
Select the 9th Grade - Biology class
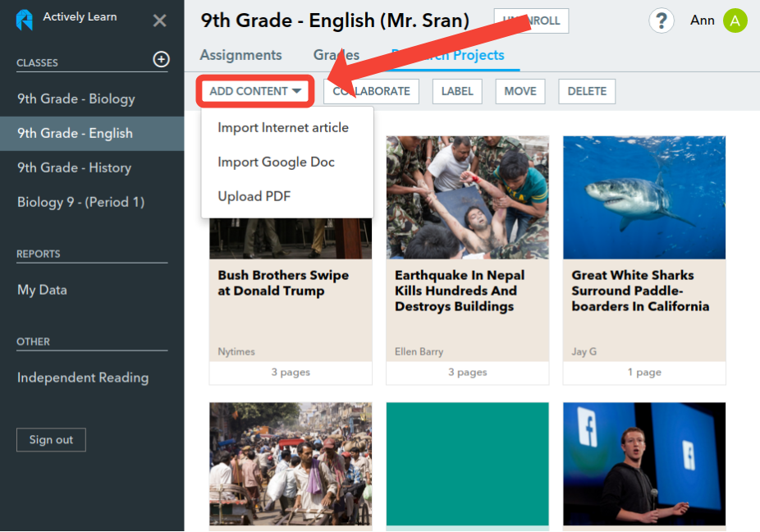(76, 98)
